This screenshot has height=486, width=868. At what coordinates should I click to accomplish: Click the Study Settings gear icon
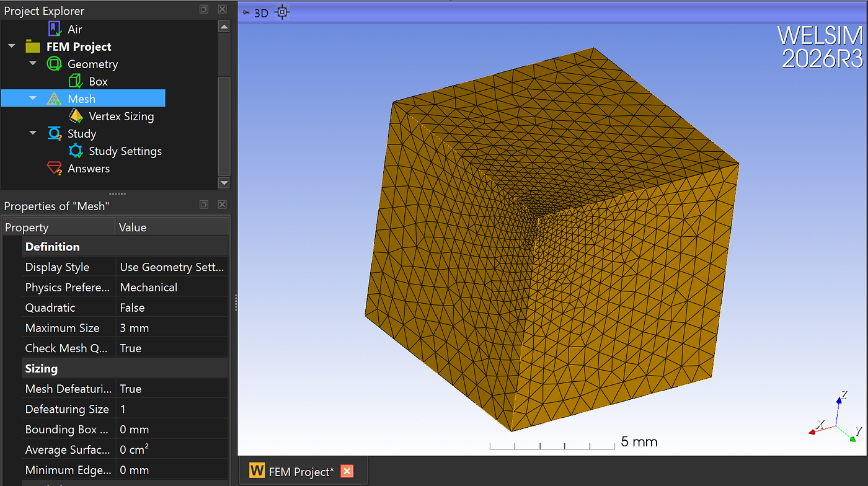click(x=76, y=151)
